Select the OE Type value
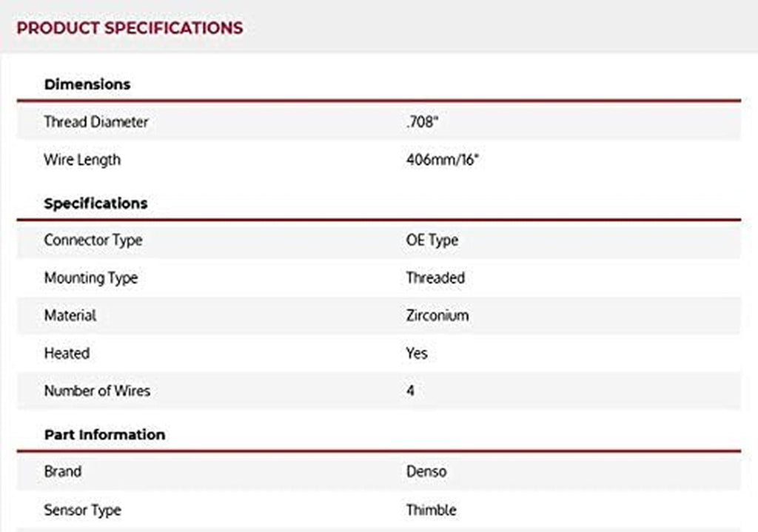This screenshot has height=532, width=758. tap(432, 240)
